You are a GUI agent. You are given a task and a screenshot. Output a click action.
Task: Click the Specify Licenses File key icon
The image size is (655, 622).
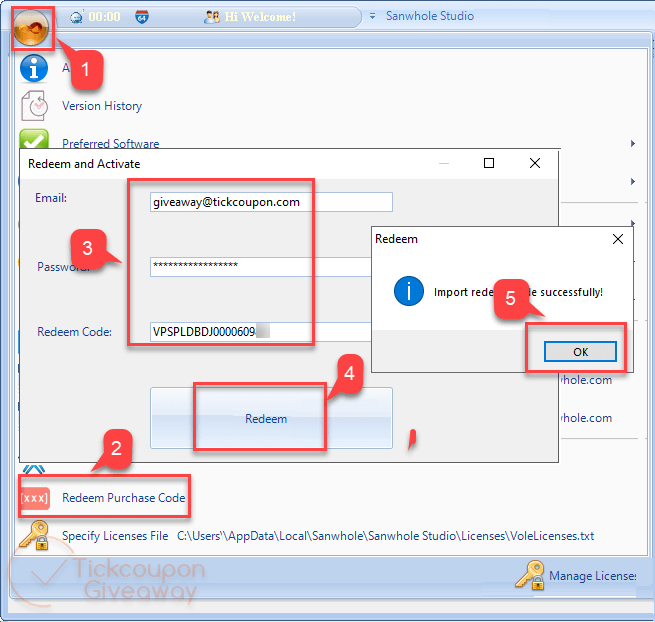click(x=34, y=536)
